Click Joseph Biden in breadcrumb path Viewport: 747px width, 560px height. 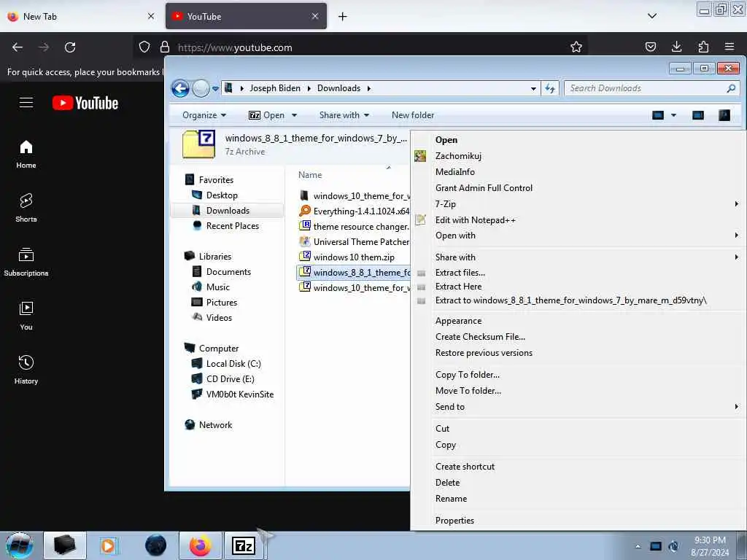point(275,88)
